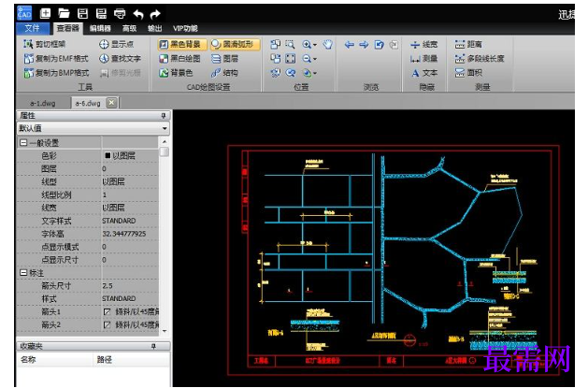Select the 剪切框架 crop frame tool
588x388 pixels.
click(x=45, y=44)
